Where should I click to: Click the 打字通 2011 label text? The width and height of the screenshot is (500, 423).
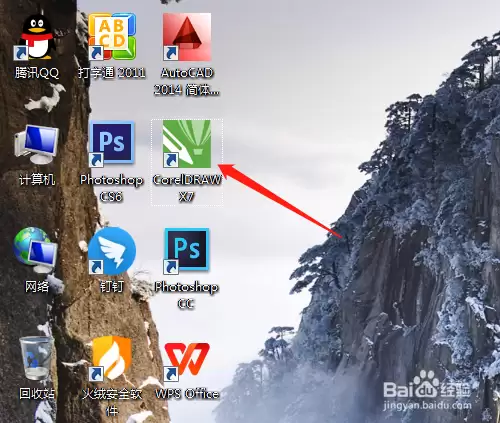click(x=112, y=72)
